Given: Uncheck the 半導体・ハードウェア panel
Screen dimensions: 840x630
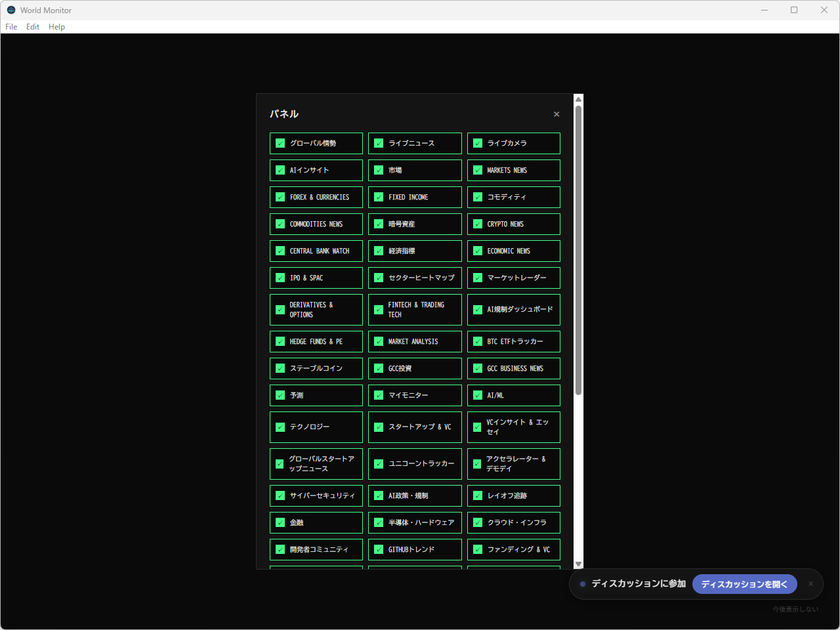Looking at the screenshot, I should click(x=379, y=522).
